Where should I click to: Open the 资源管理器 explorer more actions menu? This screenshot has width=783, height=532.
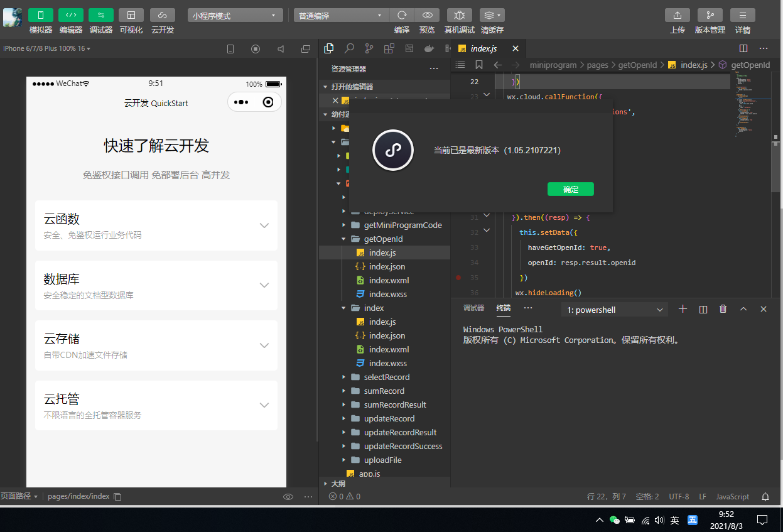click(x=434, y=68)
